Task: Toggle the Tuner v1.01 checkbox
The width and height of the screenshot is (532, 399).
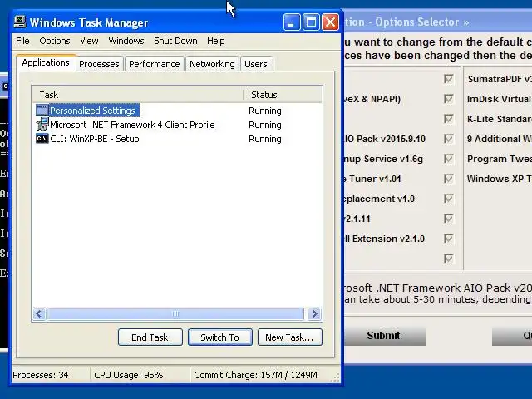Action: [449, 179]
